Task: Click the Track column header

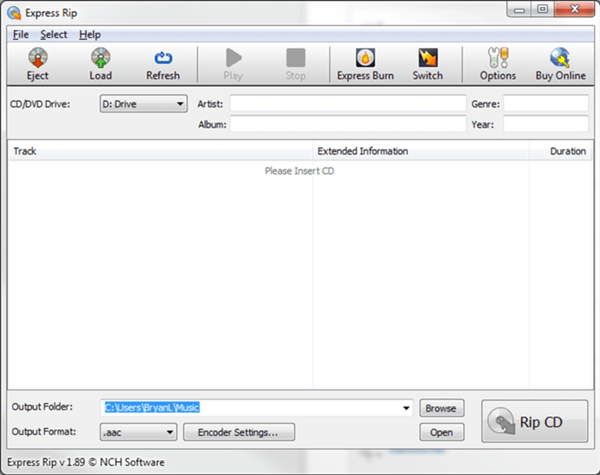Action: (x=160, y=151)
